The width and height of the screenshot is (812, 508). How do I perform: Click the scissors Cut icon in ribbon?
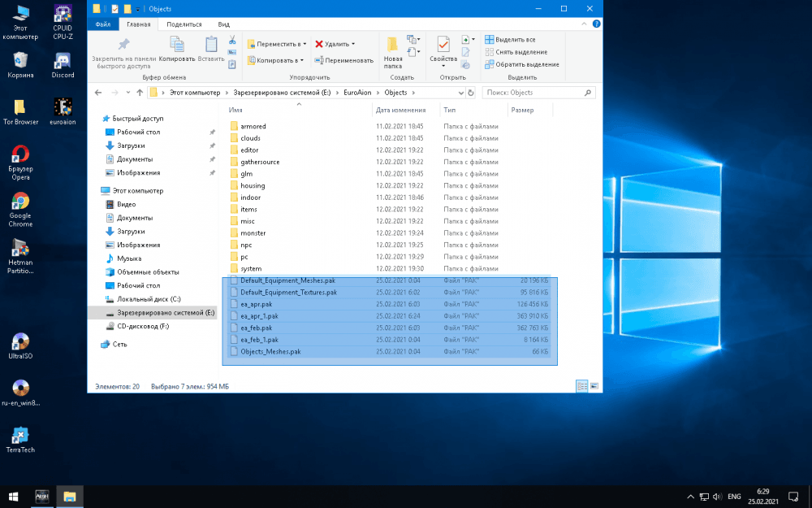tap(232, 40)
